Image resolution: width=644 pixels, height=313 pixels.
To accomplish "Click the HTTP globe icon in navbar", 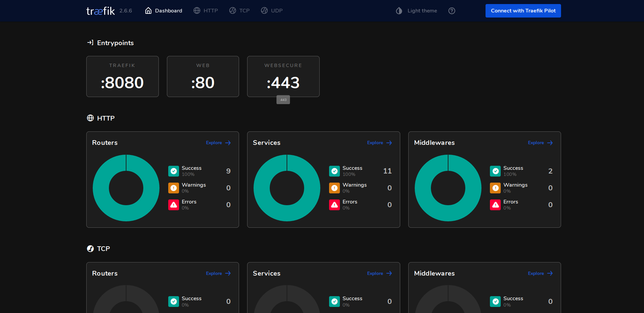I will click(197, 11).
